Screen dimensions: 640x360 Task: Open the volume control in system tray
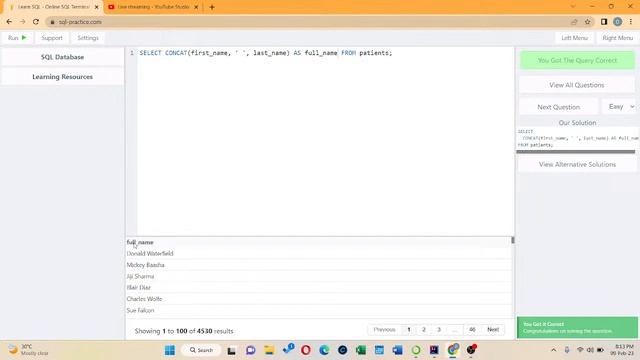click(590, 350)
